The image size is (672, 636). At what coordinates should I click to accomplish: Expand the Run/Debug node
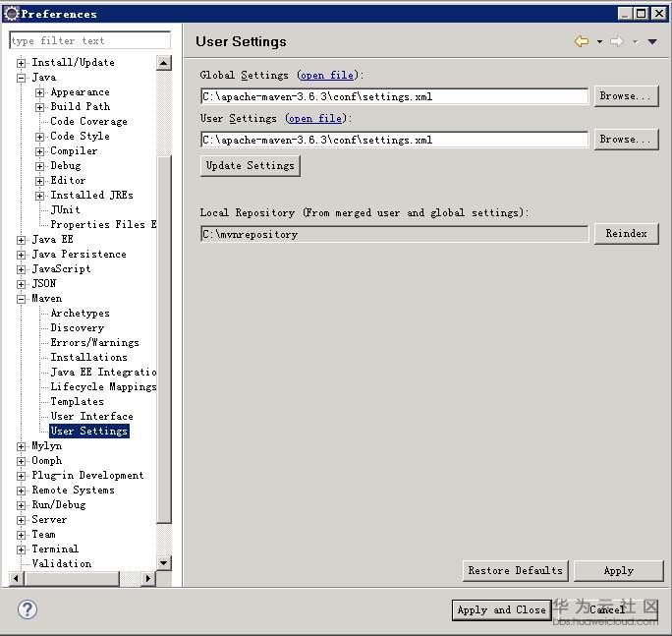[x=21, y=505]
